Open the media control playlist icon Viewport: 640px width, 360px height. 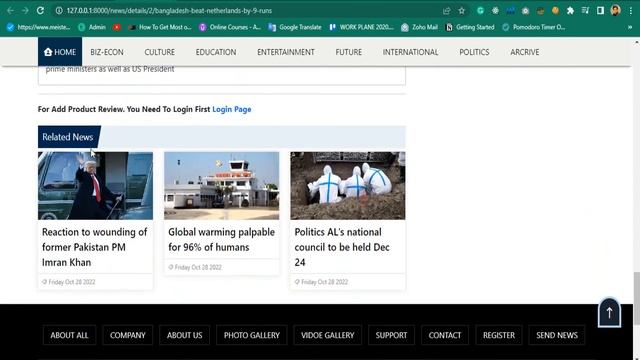click(x=585, y=11)
